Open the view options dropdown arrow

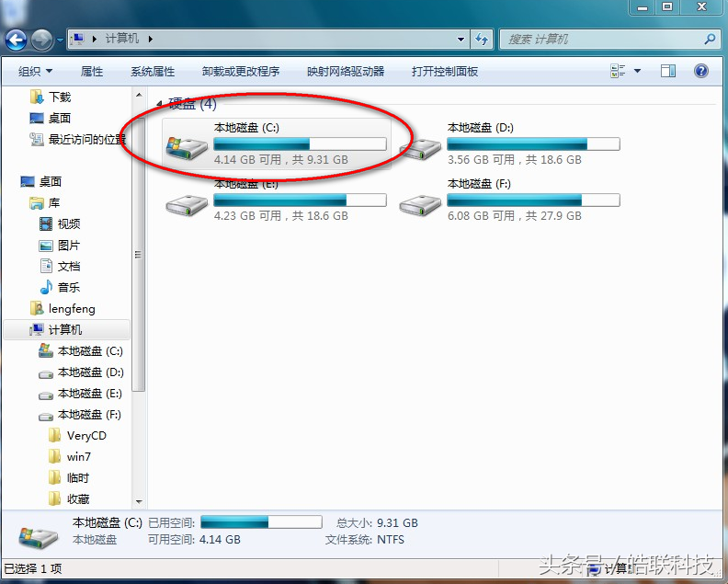(638, 71)
